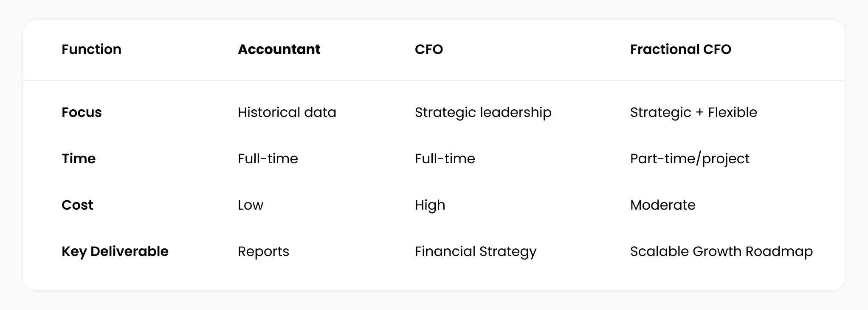Screen dimensions: 868x310
Task: Click Full-time under the Accountant column
Action: pos(268,159)
